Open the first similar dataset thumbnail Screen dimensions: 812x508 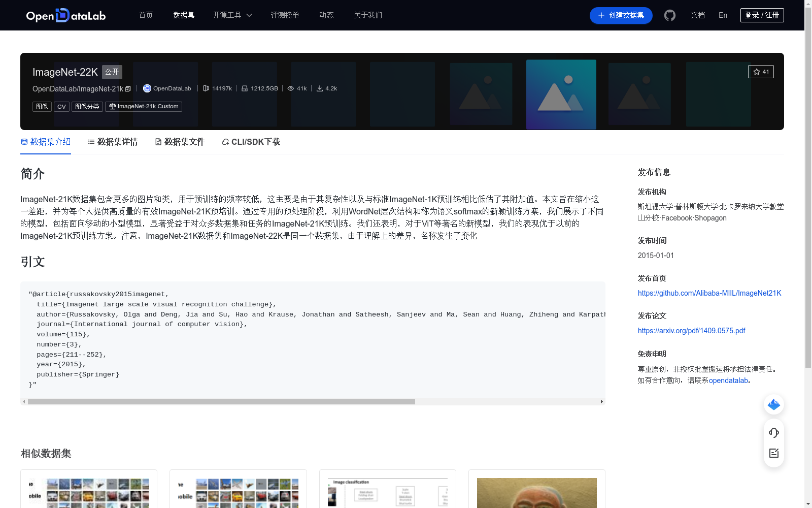tap(89, 493)
